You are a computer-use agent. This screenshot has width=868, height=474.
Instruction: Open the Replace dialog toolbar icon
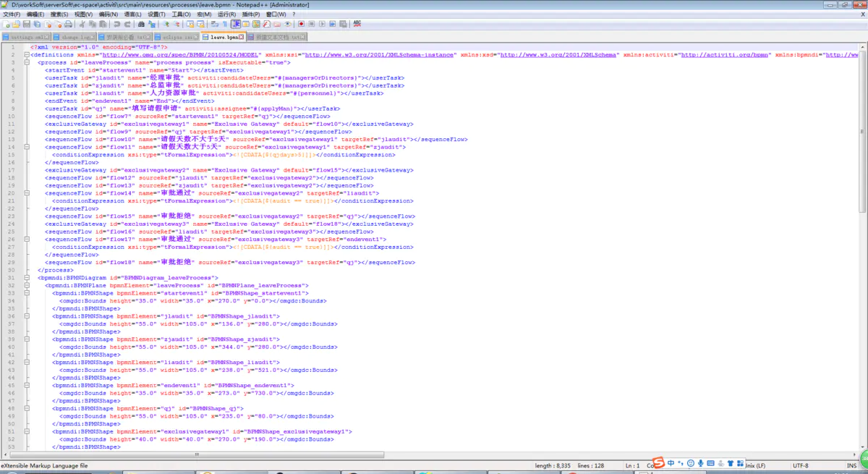click(152, 24)
